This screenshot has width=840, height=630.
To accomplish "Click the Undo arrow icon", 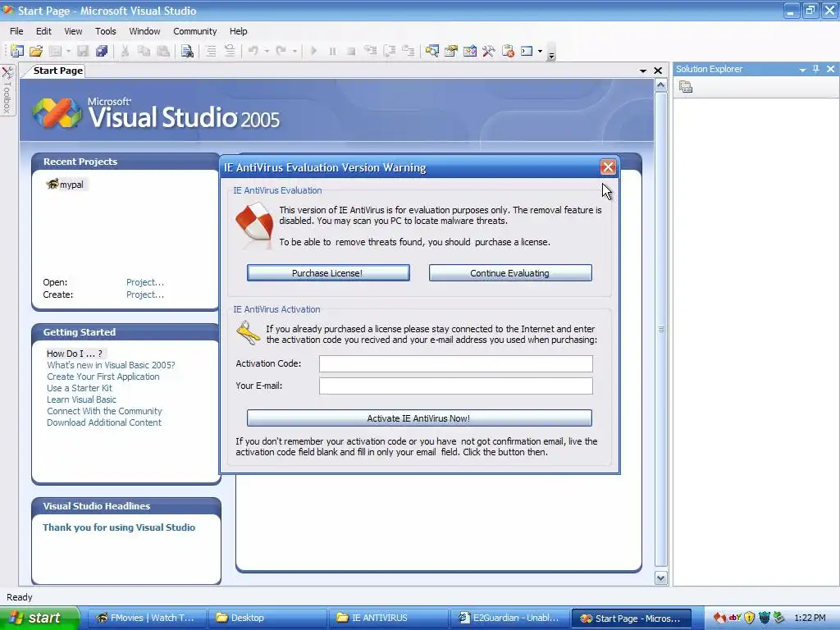I will click(253, 51).
